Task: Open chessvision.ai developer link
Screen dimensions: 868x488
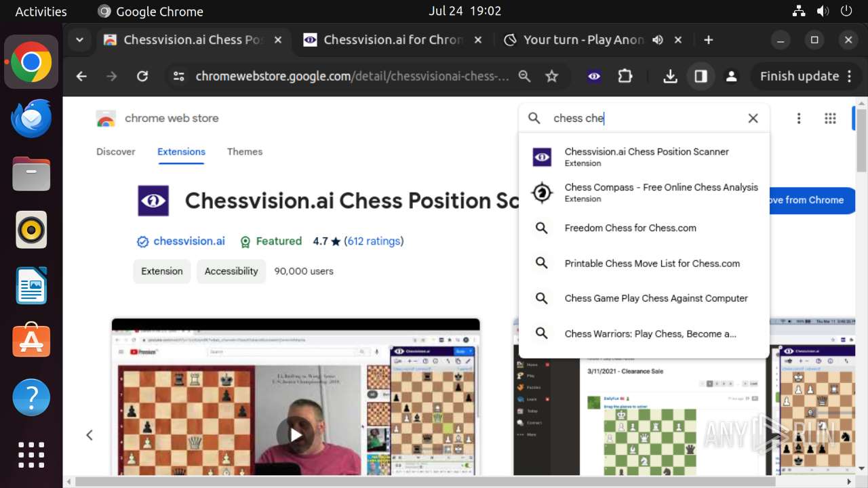Action: pos(189,241)
